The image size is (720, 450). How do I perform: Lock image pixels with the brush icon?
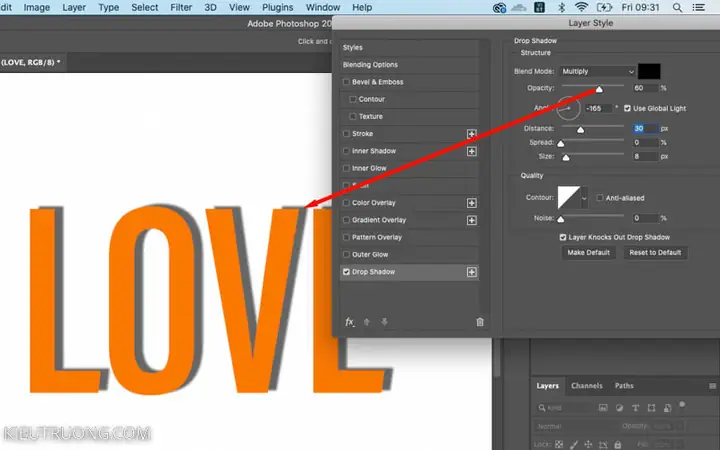(x=574, y=444)
